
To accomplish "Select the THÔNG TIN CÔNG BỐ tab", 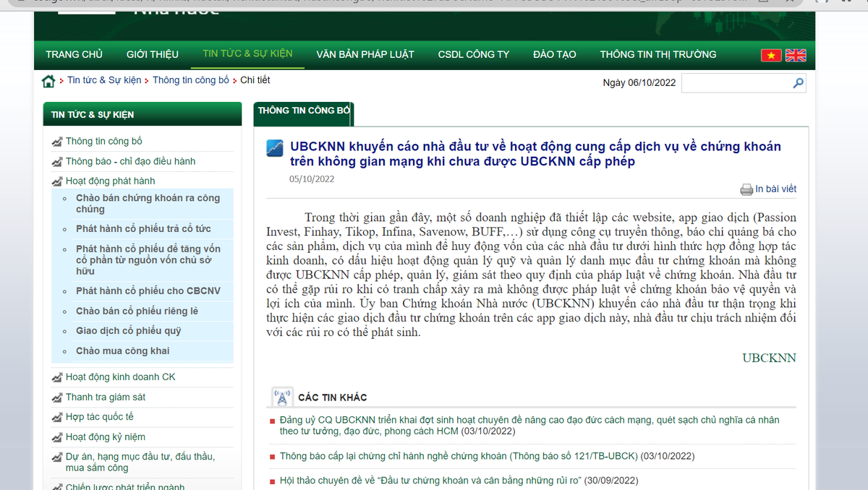I will [303, 113].
